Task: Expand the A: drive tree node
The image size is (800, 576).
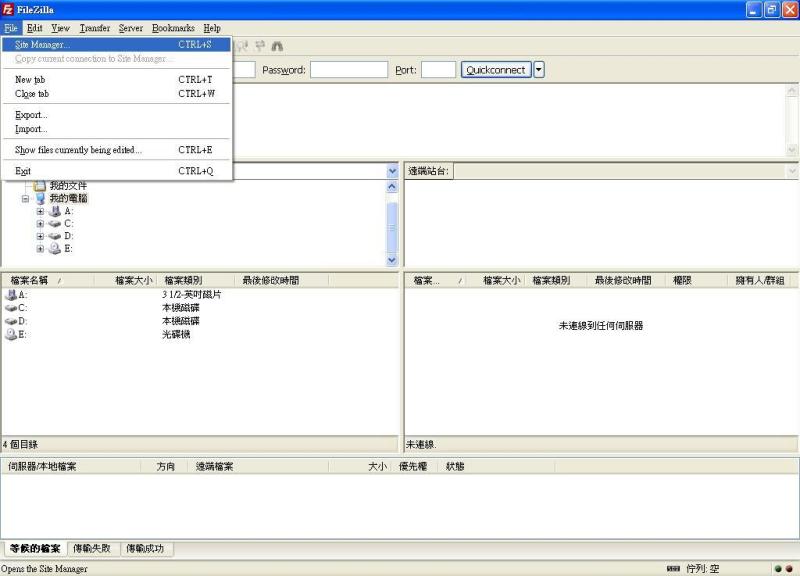Action: (40, 211)
